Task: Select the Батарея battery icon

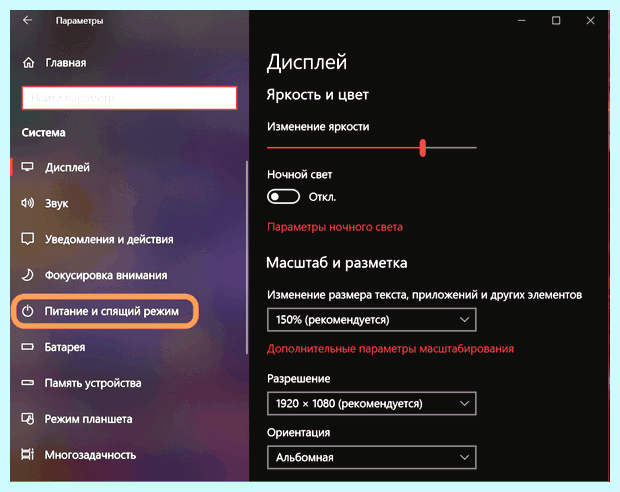Action: point(27,347)
